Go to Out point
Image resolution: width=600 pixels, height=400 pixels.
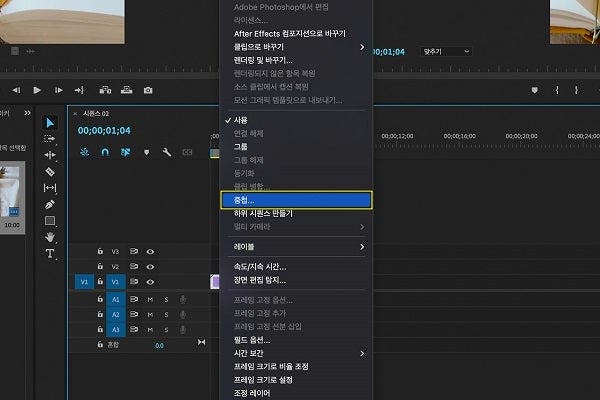pos(79,90)
